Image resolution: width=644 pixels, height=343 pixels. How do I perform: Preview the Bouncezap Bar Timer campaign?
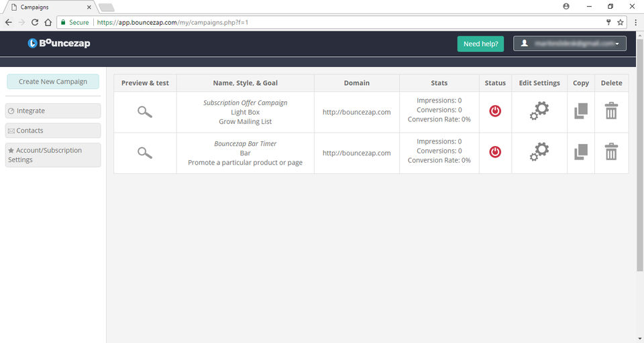145,153
